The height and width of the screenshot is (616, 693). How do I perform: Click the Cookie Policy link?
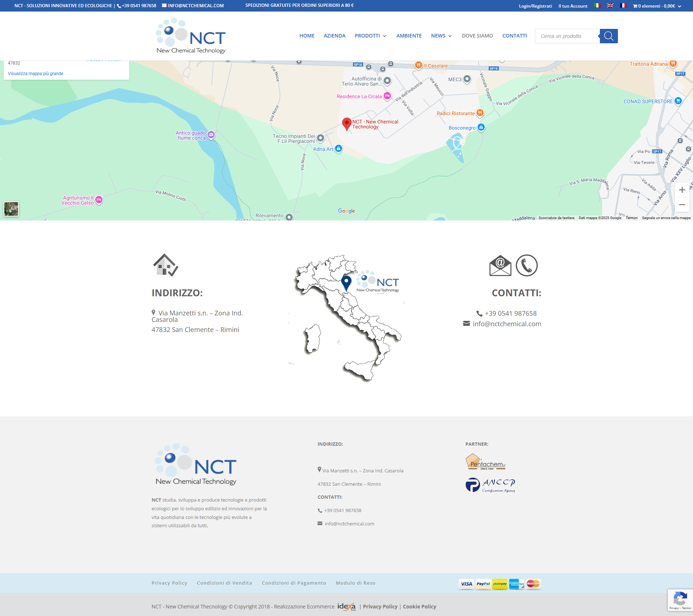tap(419, 607)
